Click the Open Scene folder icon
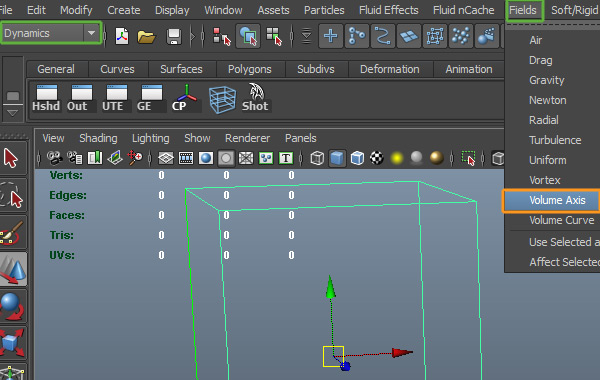Viewport: 600px width, 380px height. pos(146,37)
